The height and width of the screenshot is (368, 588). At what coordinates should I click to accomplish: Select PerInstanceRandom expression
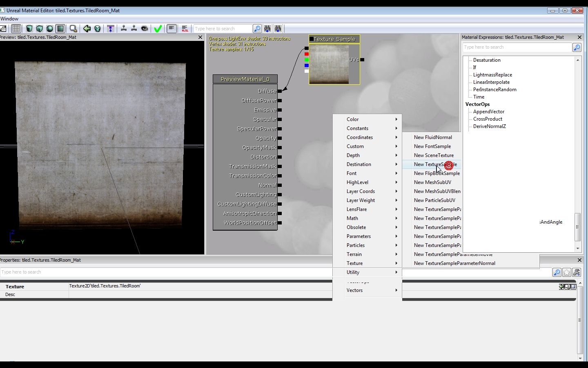click(494, 90)
